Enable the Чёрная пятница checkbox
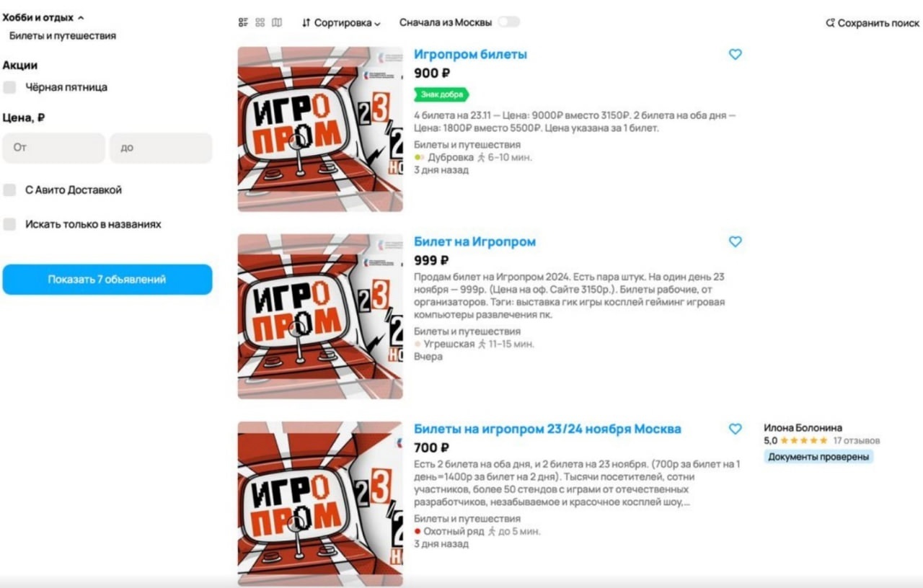This screenshot has height=588, width=923. click(x=9, y=87)
